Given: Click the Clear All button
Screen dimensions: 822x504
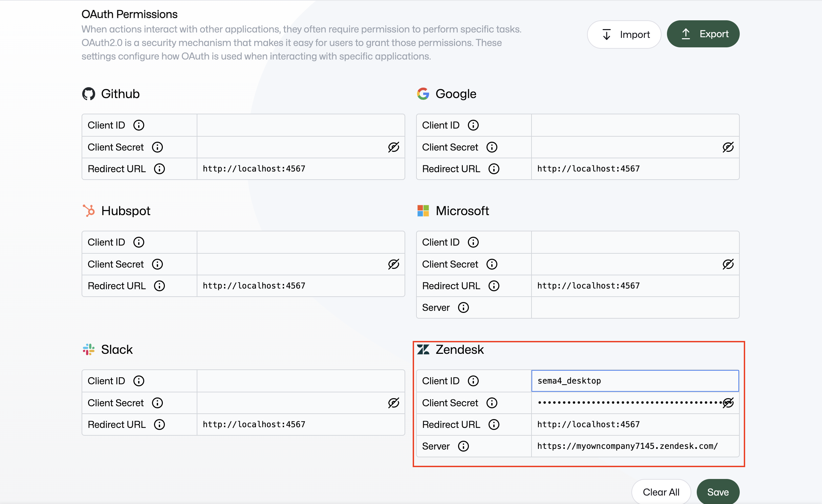Looking at the screenshot, I should [x=661, y=492].
